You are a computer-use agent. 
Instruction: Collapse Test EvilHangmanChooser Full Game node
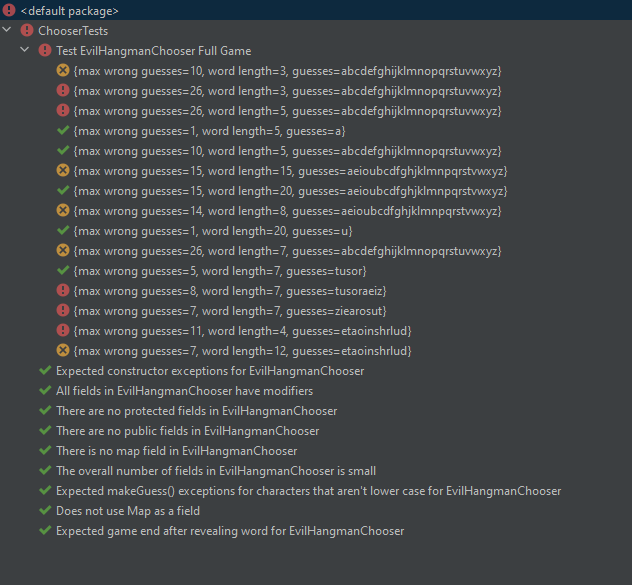(x=27, y=50)
